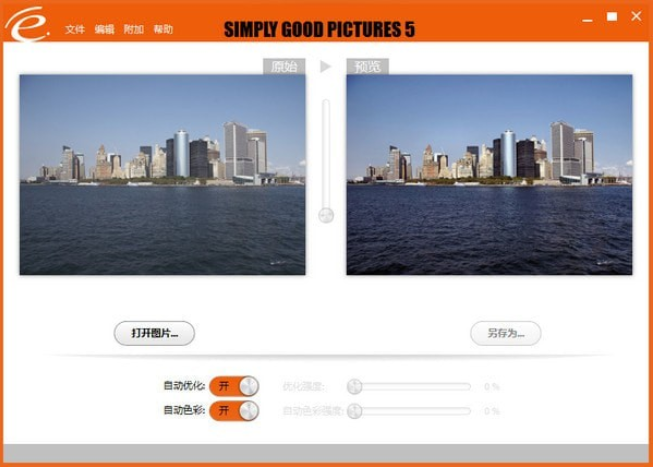Click the 自动色彩强度 slider knob
Viewport: 655px width, 468px height.
[354, 411]
